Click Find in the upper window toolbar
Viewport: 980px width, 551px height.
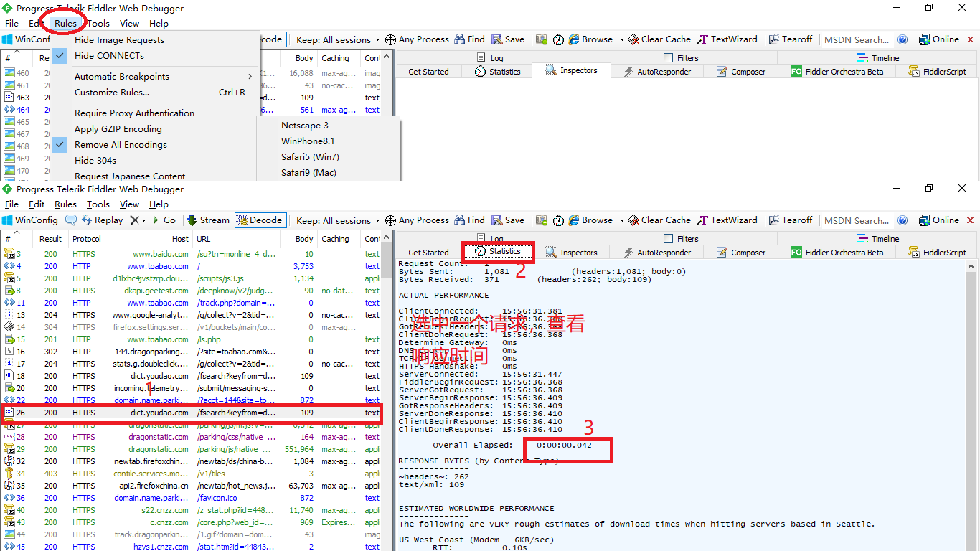[469, 39]
